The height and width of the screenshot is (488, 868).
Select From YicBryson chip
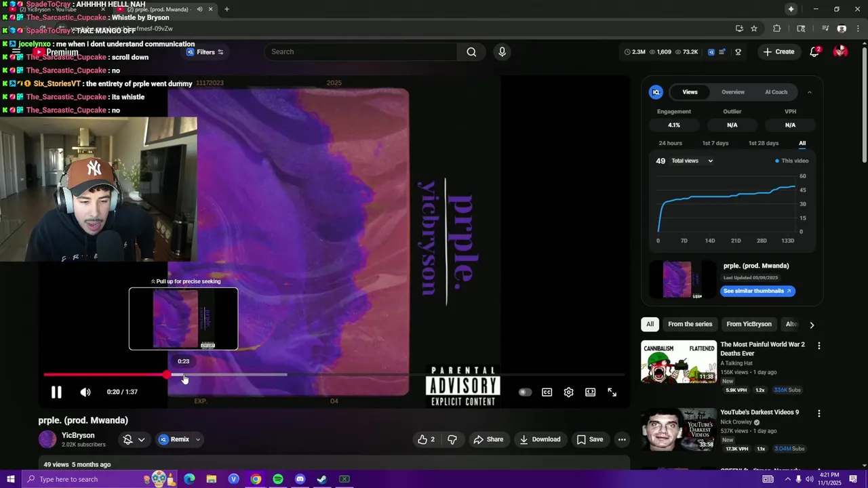click(749, 324)
